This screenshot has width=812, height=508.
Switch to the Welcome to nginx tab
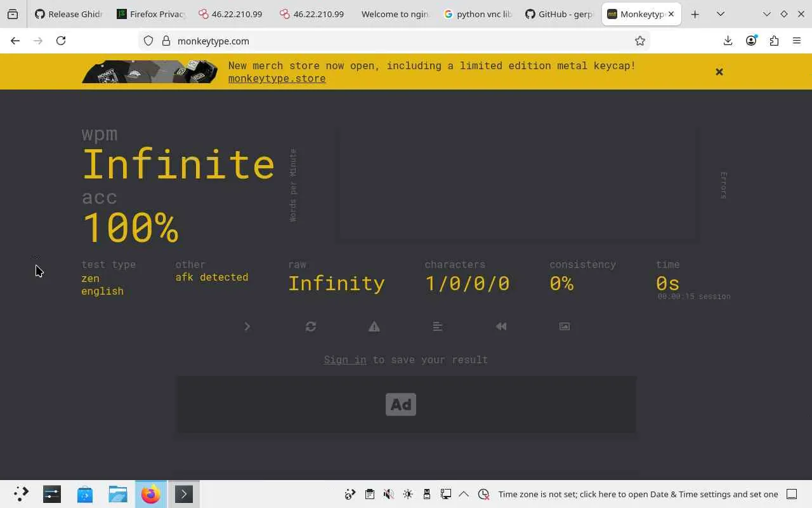tap(396, 14)
